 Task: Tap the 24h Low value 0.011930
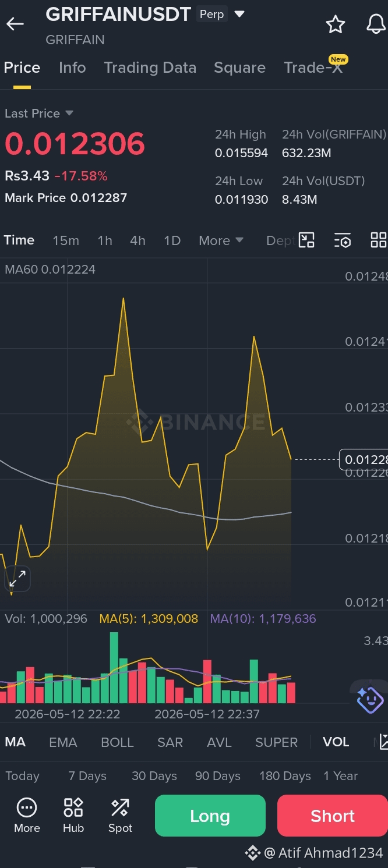[241, 200]
